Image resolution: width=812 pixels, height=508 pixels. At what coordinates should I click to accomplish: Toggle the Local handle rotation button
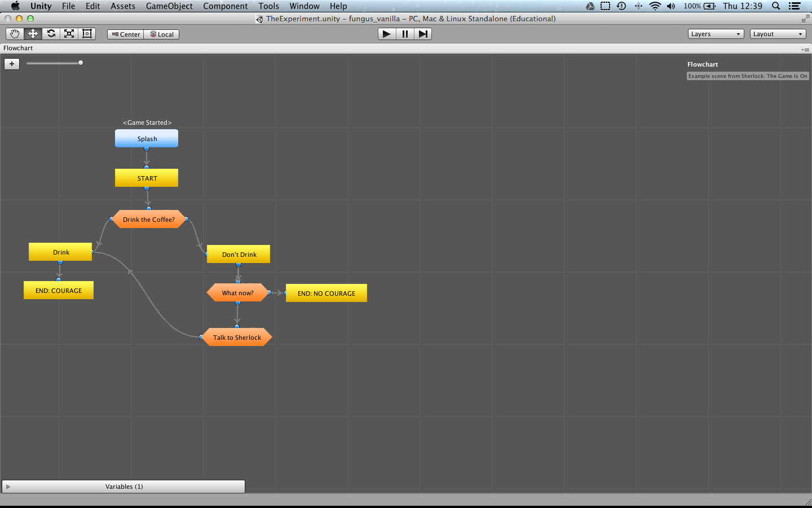click(162, 34)
